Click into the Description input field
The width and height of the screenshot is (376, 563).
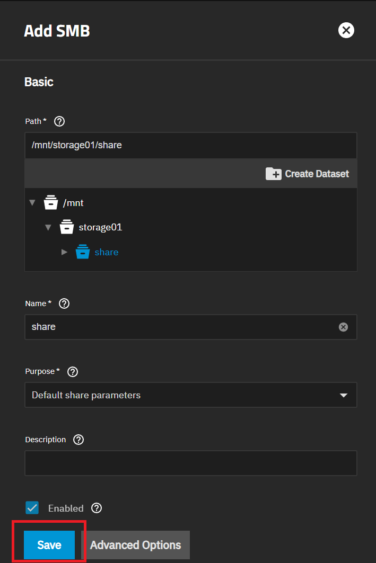191,463
